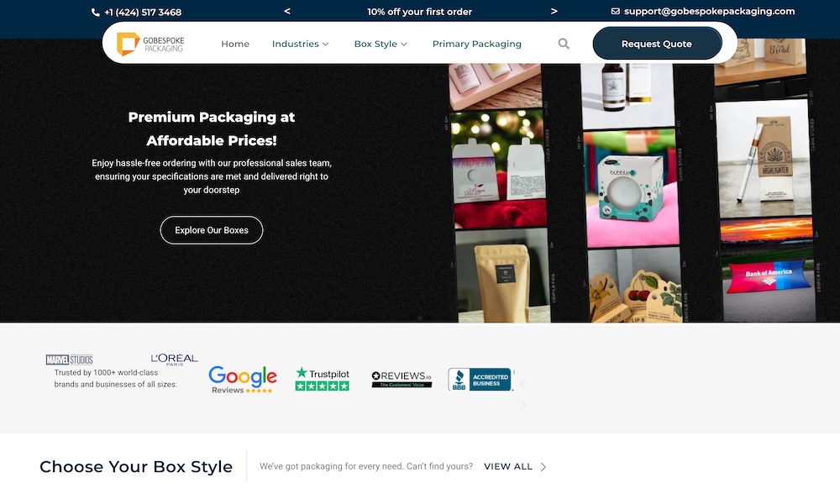The width and height of the screenshot is (840, 504).
Task: Click the arrow beside VIEW ALL
Action: (543, 467)
